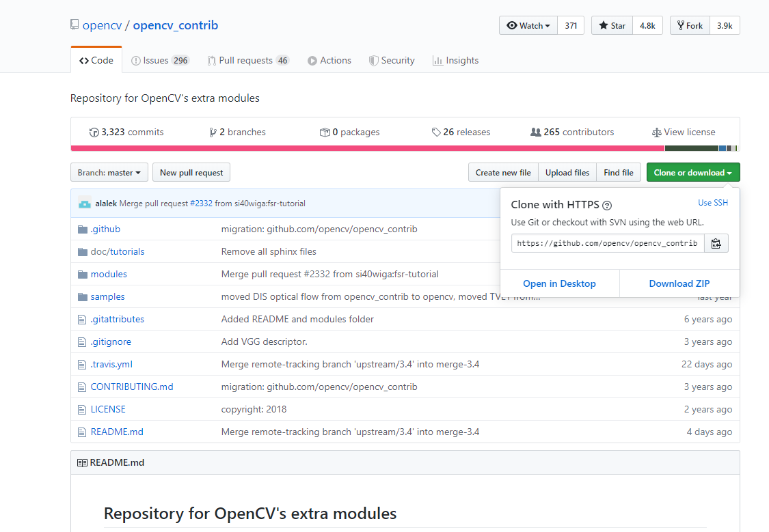The width and height of the screenshot is (769, 532).
Task: Click Download ZIP
Action: (x=679, y=283)
